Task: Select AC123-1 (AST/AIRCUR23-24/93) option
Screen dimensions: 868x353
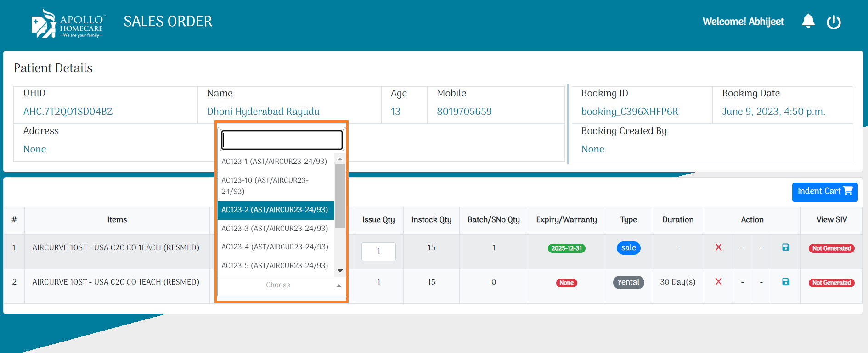Action: click(x=274, y=162)
